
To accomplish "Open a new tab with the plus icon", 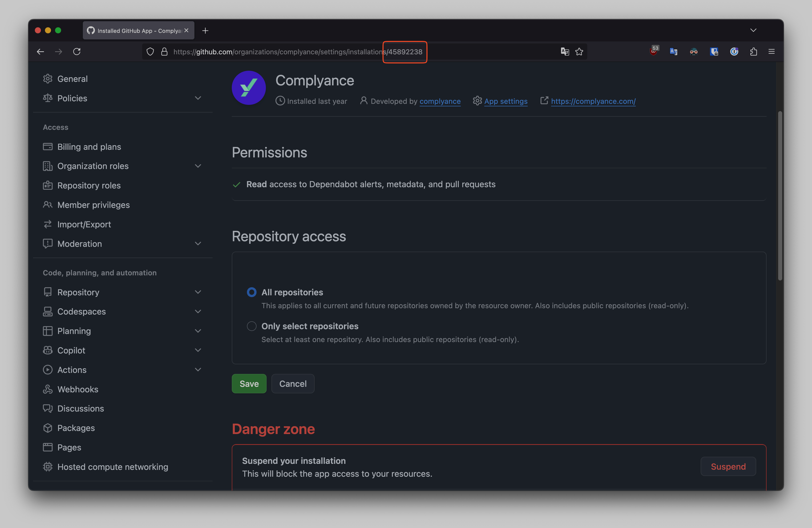I will point(205,31).
